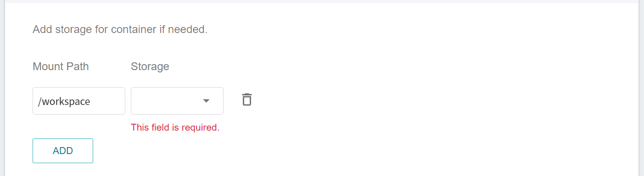This screenshot has width=644, height=176.
Task: Focus the Mount Path input field
Action: (x=79, y=101)
